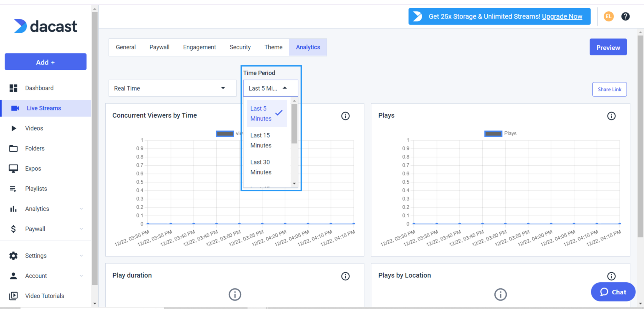Select the Videos sidebar icon

click(13, 128)
